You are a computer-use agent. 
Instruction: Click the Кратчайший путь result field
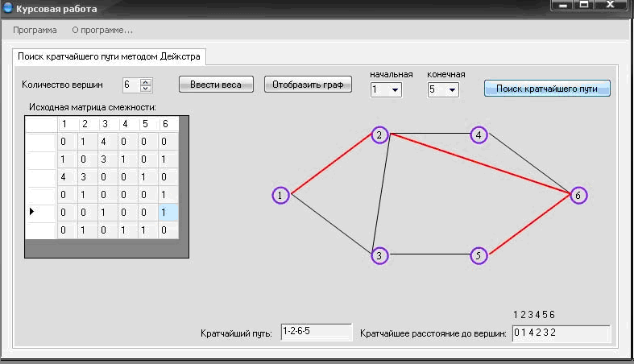click(x=317, y=333)
